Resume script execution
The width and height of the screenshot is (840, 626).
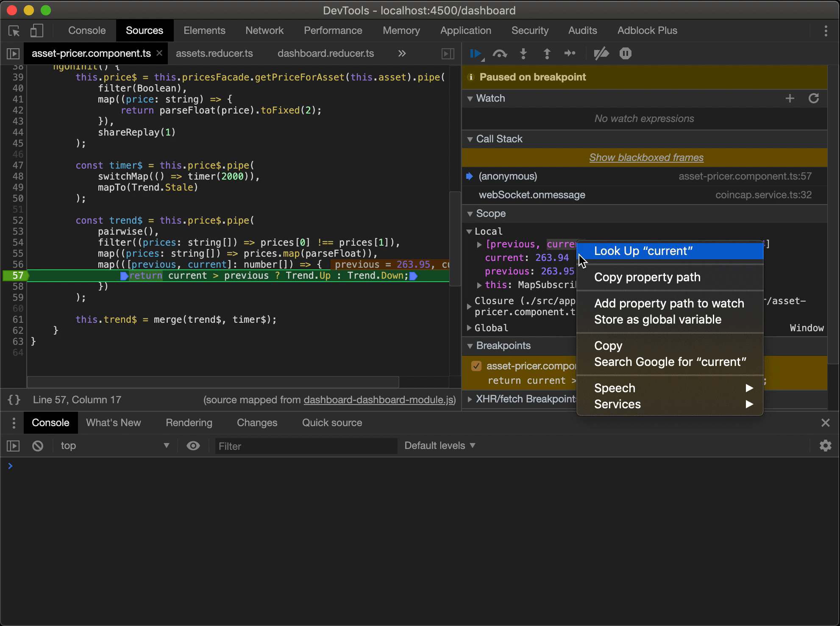pos(476,54)
